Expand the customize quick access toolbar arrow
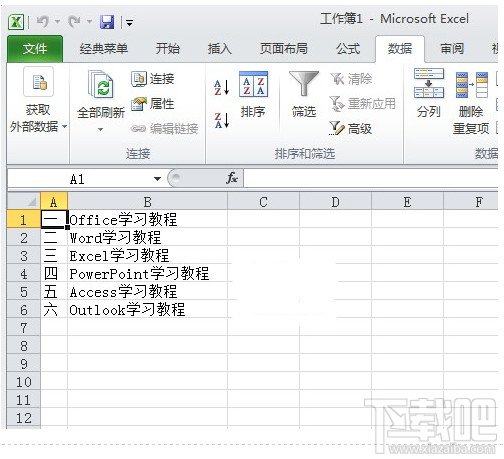Image resolution: width=504 pixels, height=459 pixels. tap(129, 23)
